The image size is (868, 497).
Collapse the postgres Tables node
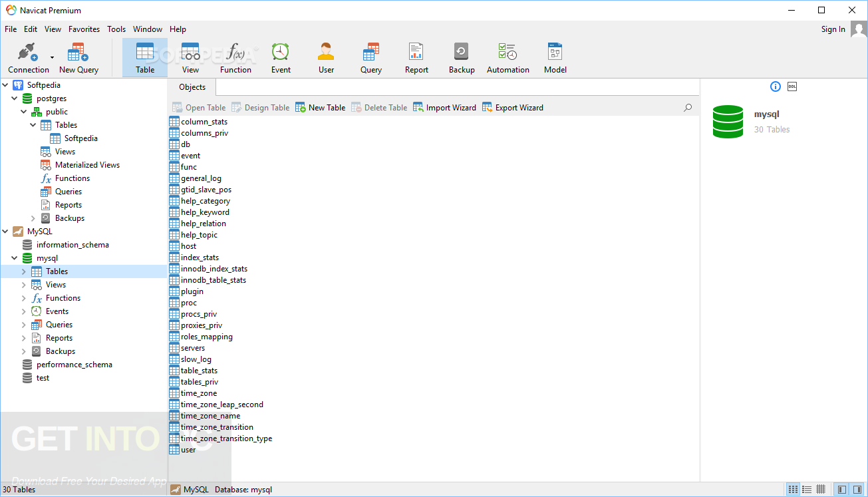tap(33, 125)
